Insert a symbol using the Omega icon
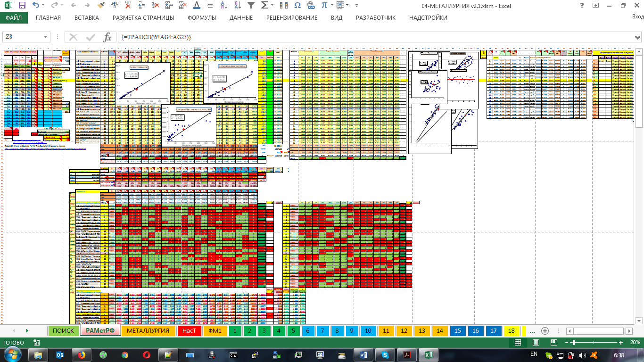 coord(297,6)
